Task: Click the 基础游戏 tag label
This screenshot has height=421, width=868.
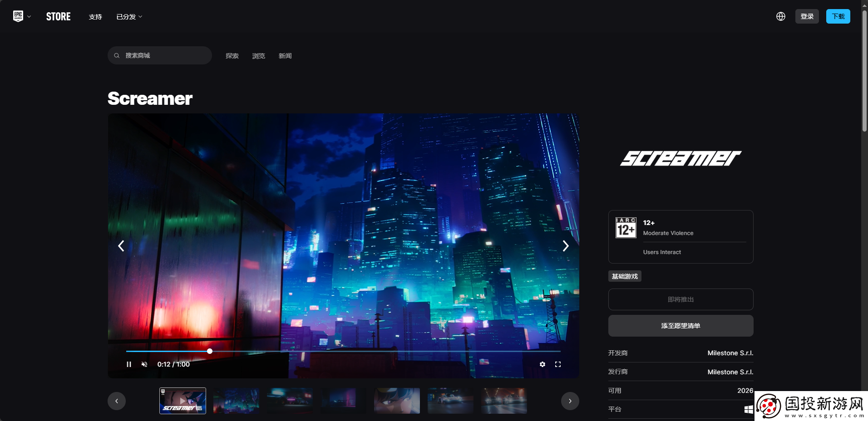Action: pos(625,276)
